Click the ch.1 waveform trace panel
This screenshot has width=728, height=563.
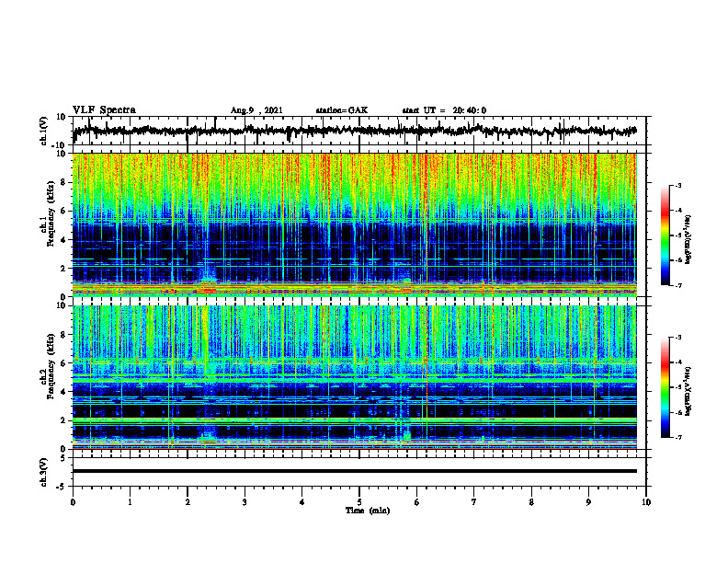coord(358,131)
